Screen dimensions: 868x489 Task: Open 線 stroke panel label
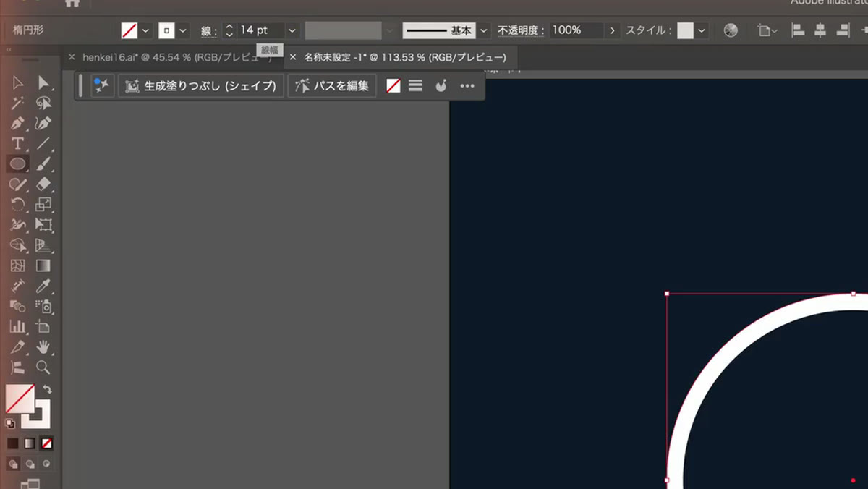click(208, 30)
